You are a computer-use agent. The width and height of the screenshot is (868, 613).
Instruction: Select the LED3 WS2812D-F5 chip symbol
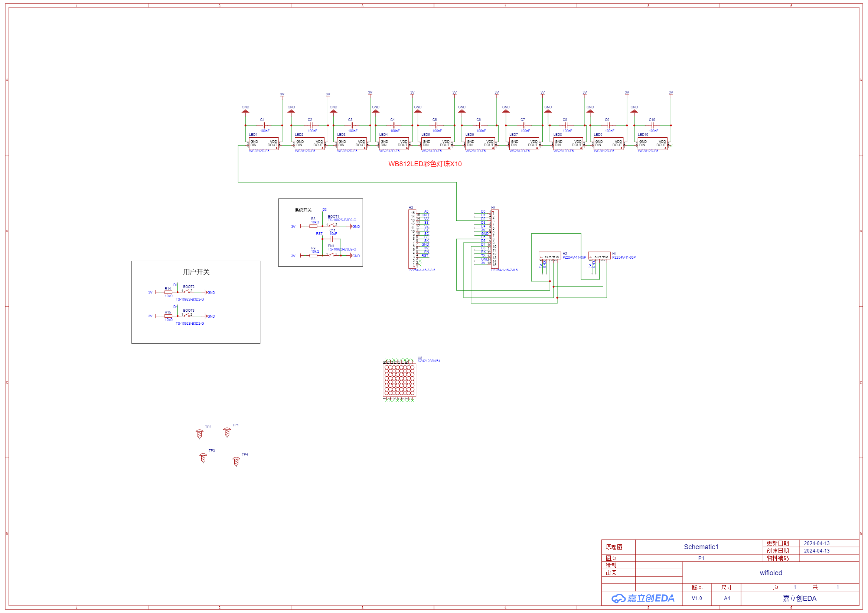[352, 144]
